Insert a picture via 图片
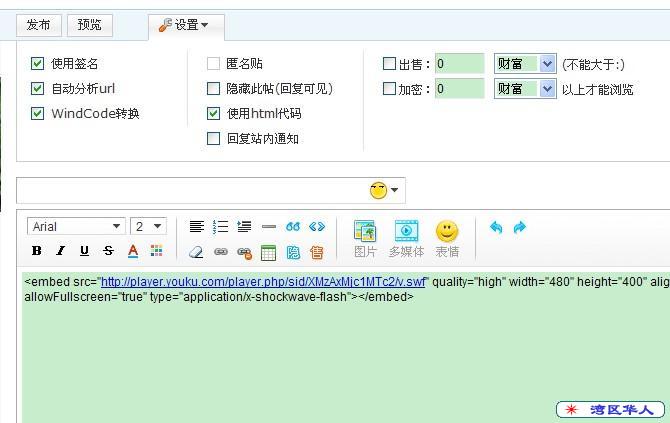This screenshot has height=423, width=670. pos(365,239)
